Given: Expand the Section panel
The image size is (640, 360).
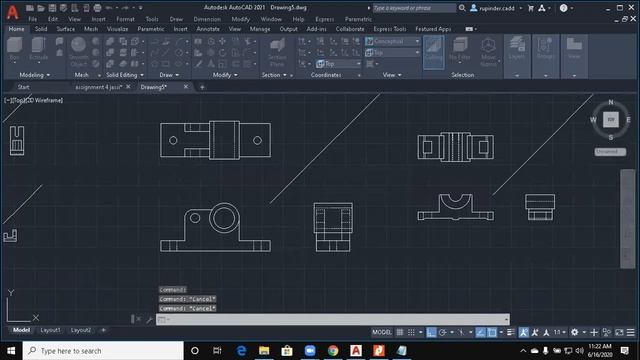Looking at the screenshot, I should point(274,75).
